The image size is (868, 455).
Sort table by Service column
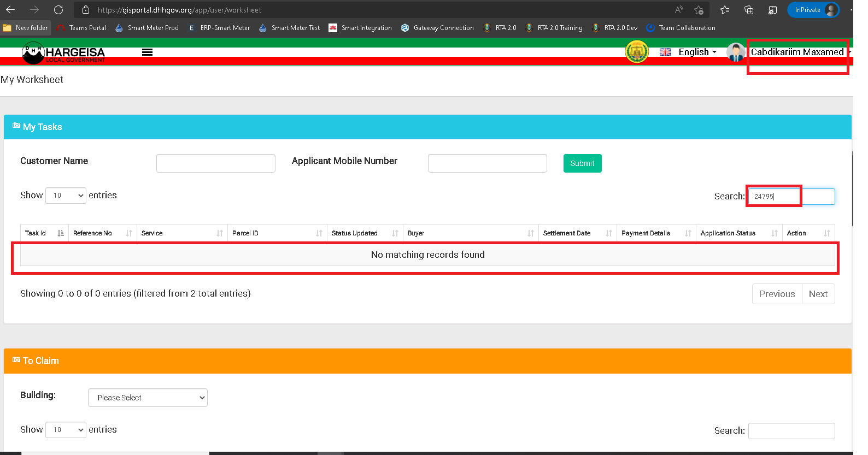coord(182,233)
